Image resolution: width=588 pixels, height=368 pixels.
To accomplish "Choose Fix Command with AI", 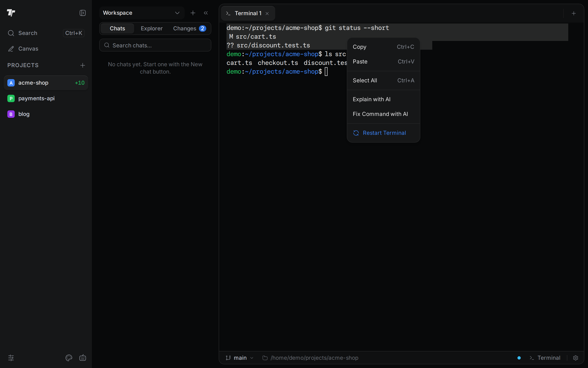I will [383, 114].
